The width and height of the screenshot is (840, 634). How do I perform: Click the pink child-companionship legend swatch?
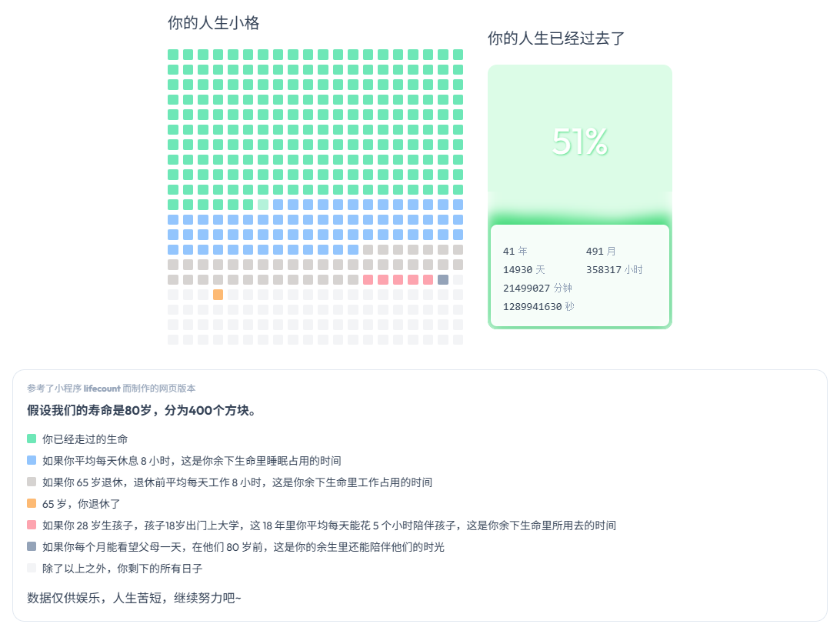click(32, 525)
